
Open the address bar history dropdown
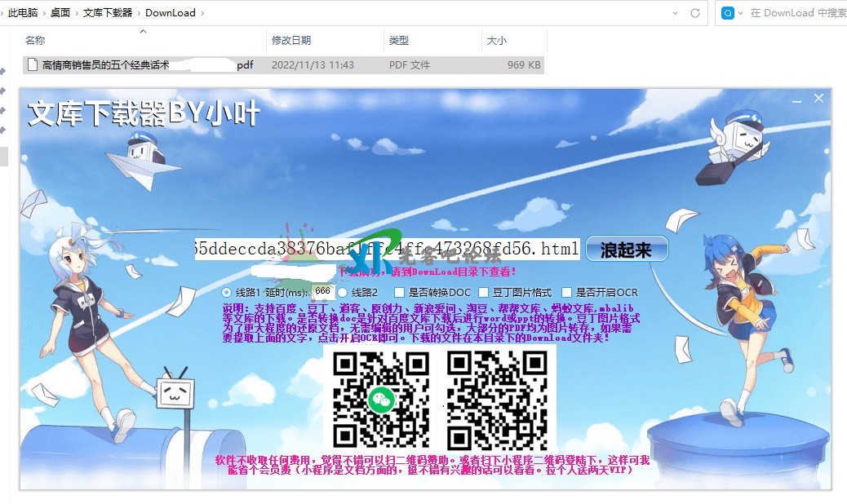click(676, 13)
